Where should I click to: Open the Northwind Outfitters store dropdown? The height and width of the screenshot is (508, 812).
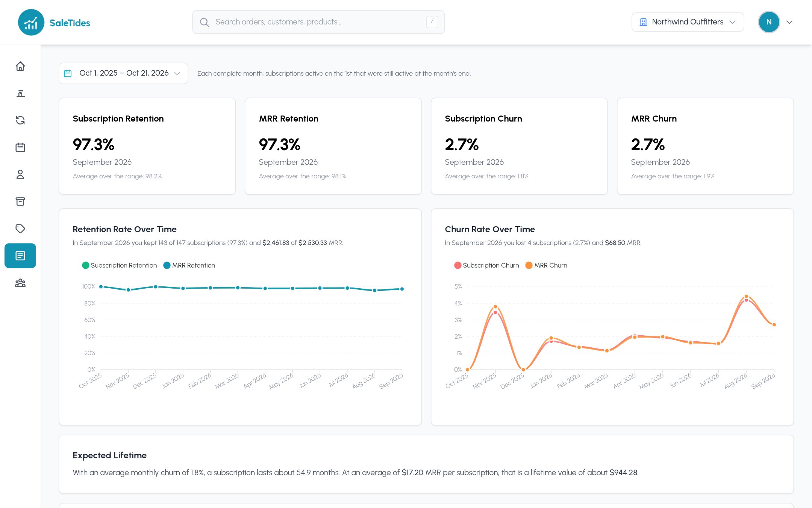click(688, 22)
